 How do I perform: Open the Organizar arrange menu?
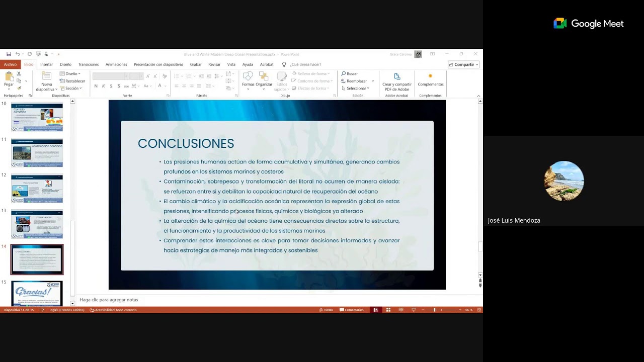(264, 80)
